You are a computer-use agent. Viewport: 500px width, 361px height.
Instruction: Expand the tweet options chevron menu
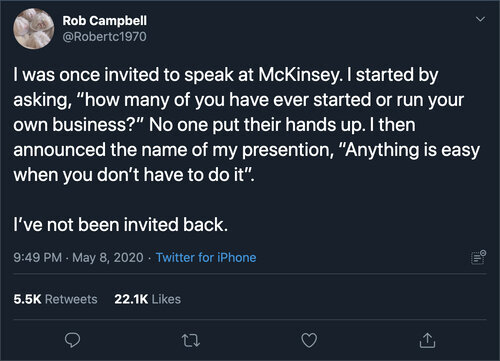480,19
